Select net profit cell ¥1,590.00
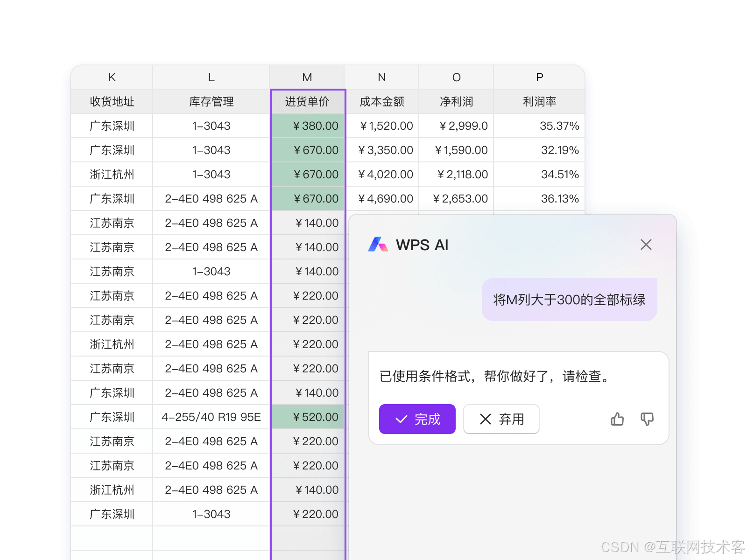Screen dimensions: 747x560 pos(457,150)
